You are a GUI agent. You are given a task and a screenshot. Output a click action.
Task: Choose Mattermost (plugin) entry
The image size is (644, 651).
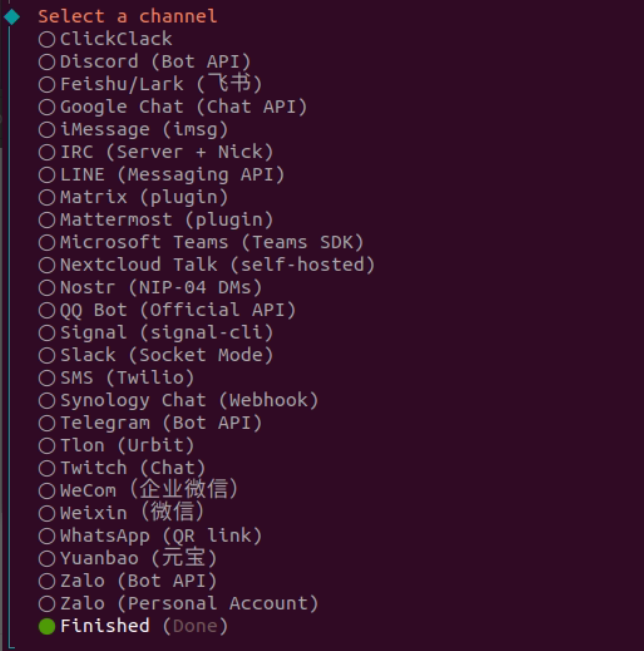pos(156,220)
